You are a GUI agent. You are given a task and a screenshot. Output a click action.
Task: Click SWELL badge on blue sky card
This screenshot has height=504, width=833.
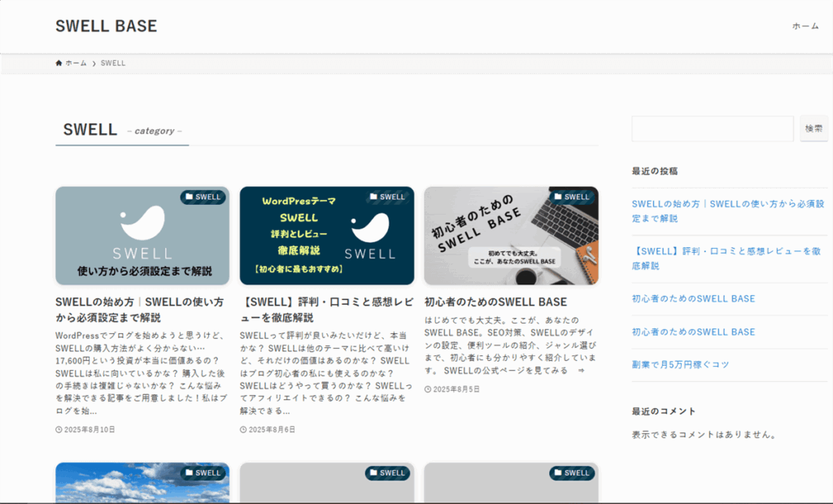click(203, 473)
